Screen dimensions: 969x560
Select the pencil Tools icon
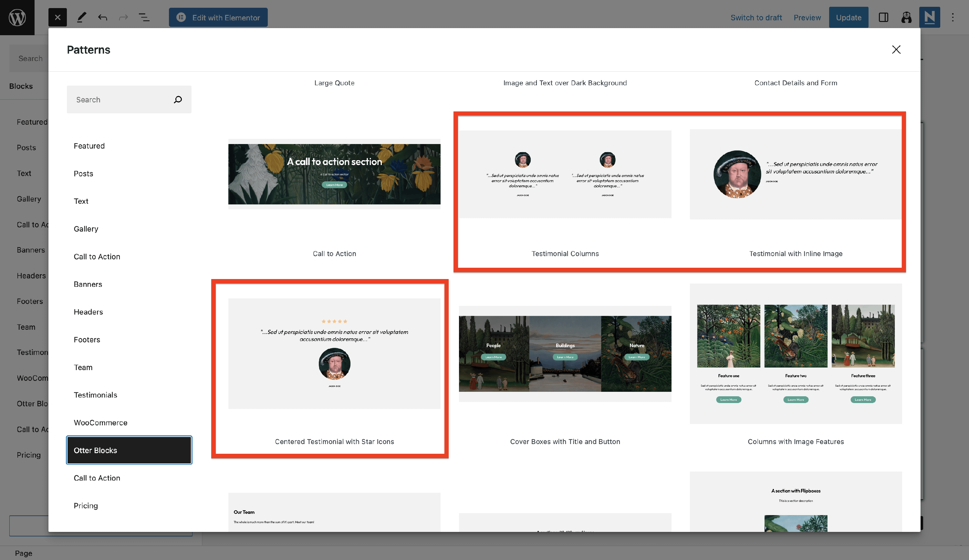coord(81,17)
